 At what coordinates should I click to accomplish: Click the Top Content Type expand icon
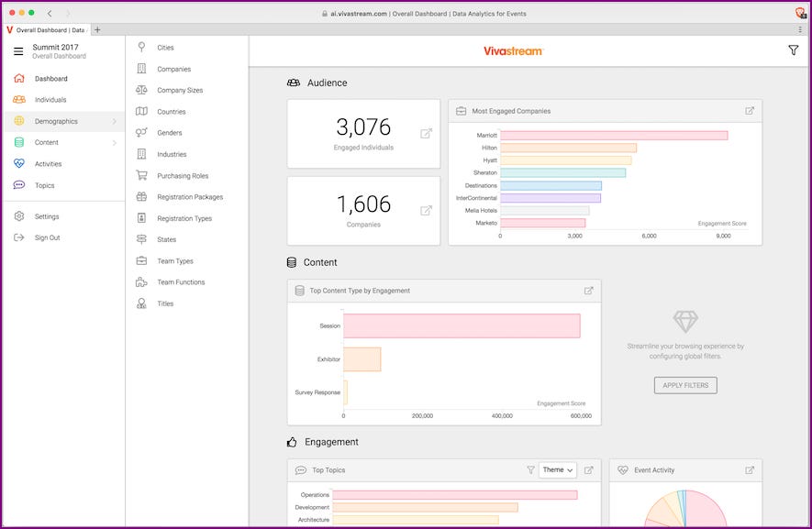pos(588,291)
